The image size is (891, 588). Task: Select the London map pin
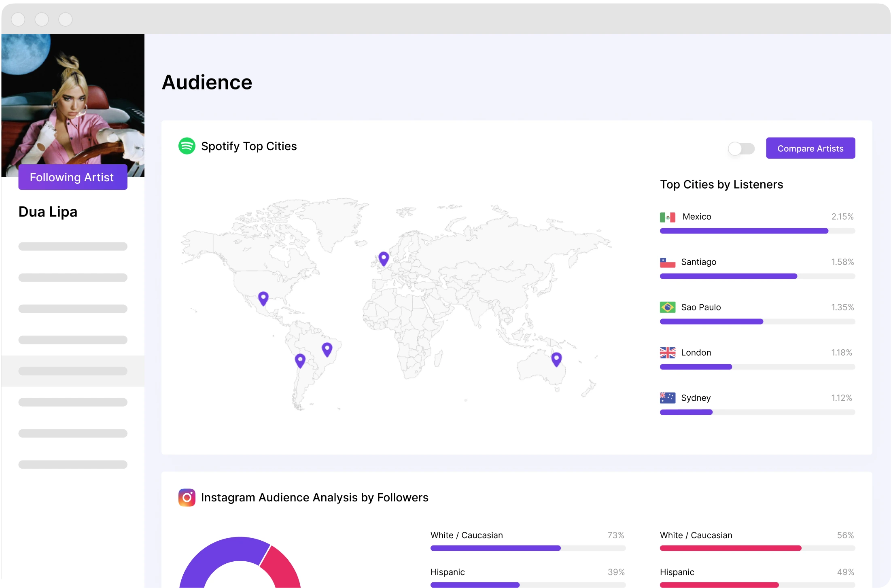coord(384,258)
